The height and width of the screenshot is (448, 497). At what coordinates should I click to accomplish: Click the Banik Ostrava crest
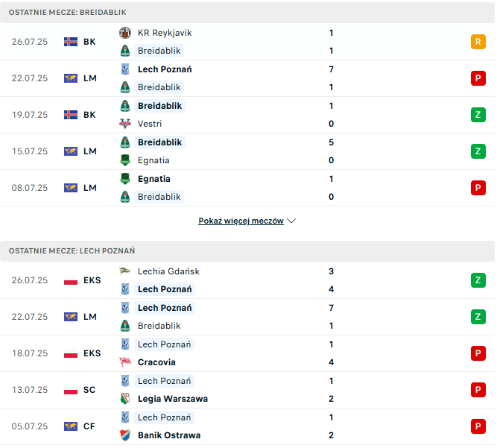tap(125, 435)
